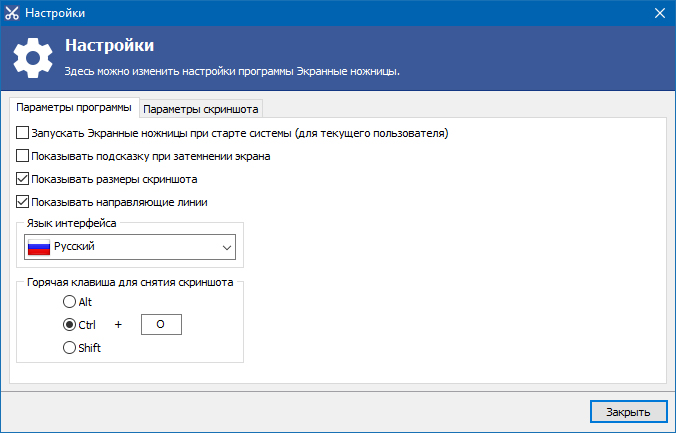Click the hotkey letter input field
676x433 pixels.
tap(161, 324)
